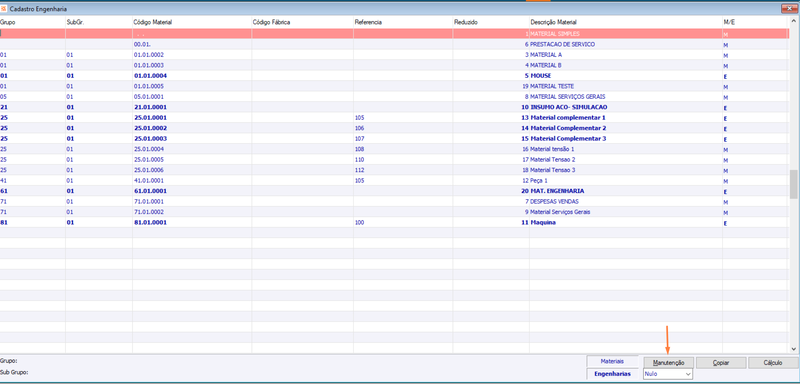Close the Cadastro Engenharia window

tap(789, 9)
